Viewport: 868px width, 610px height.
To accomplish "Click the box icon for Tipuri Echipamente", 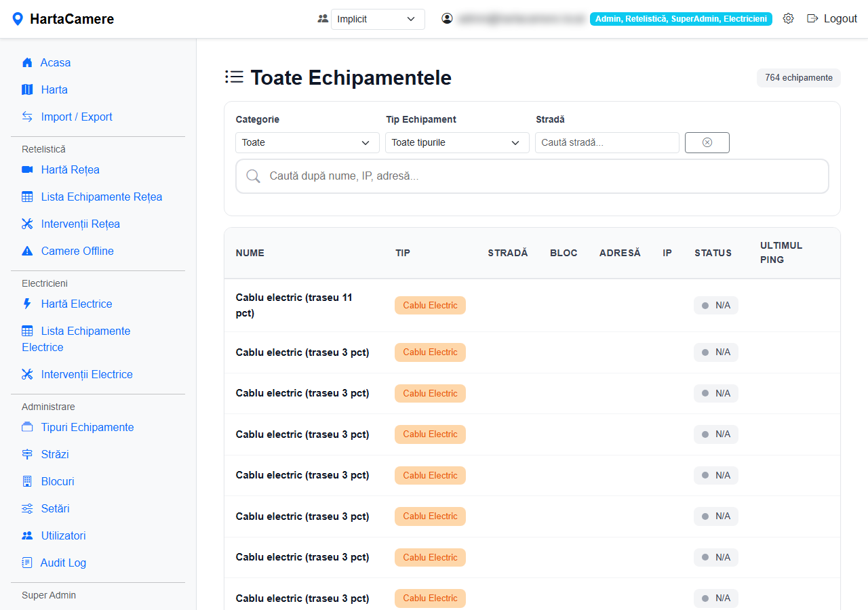I will pos(27,427).
